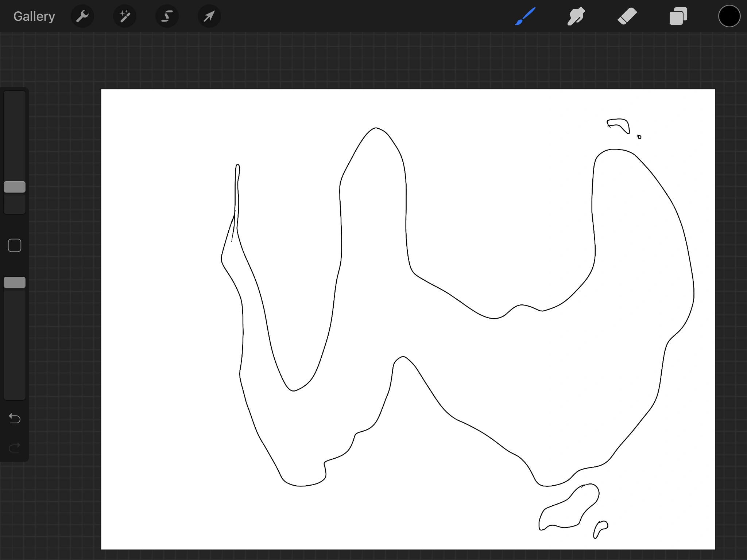Activate the Transform arrow tool
Image resolution: width=747 pixels, height=560 pixels.
click(x=209, y=16)
